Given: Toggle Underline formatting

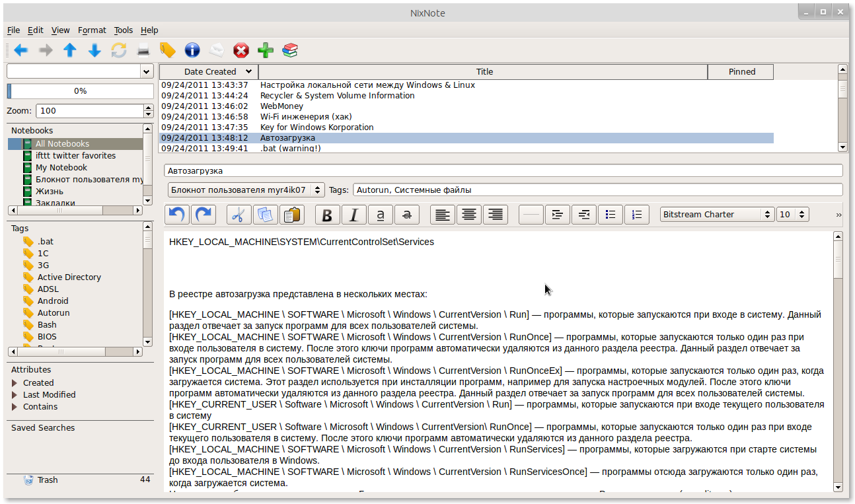Looking at the screenshot, I should (380, 214).
